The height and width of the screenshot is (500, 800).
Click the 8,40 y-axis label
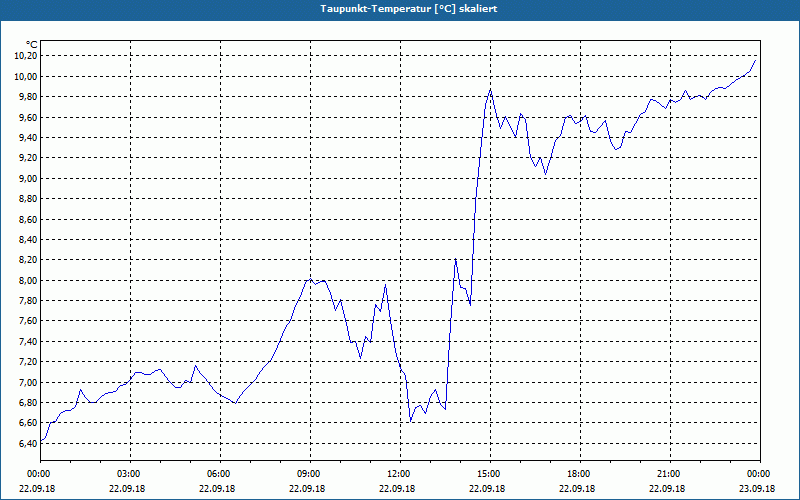click(28, 239)
